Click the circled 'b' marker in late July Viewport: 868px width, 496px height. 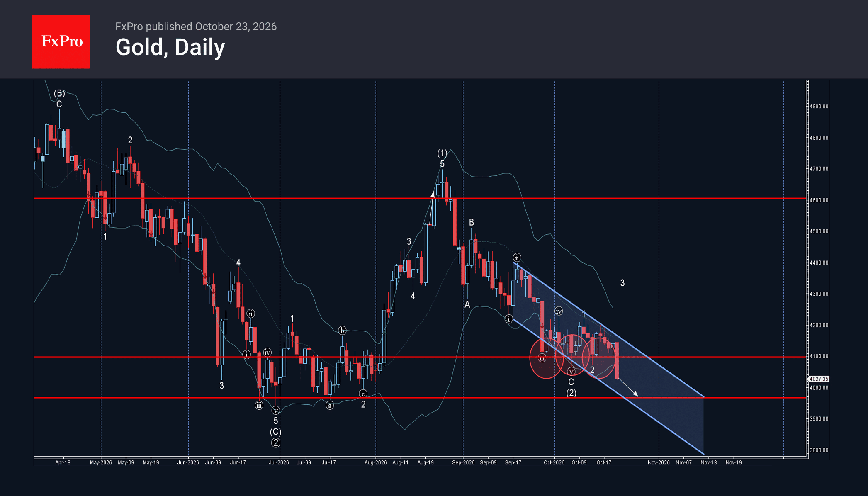(x=342, y=331)
